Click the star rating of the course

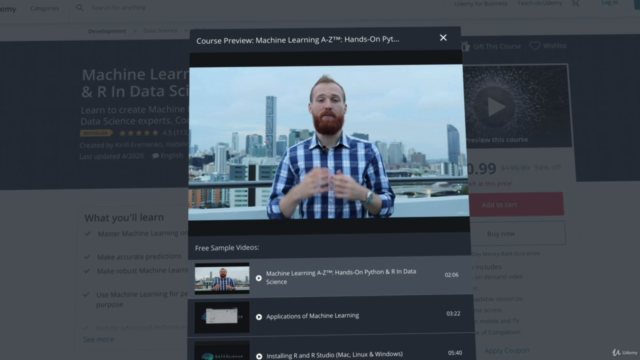(x=139, y=133)
